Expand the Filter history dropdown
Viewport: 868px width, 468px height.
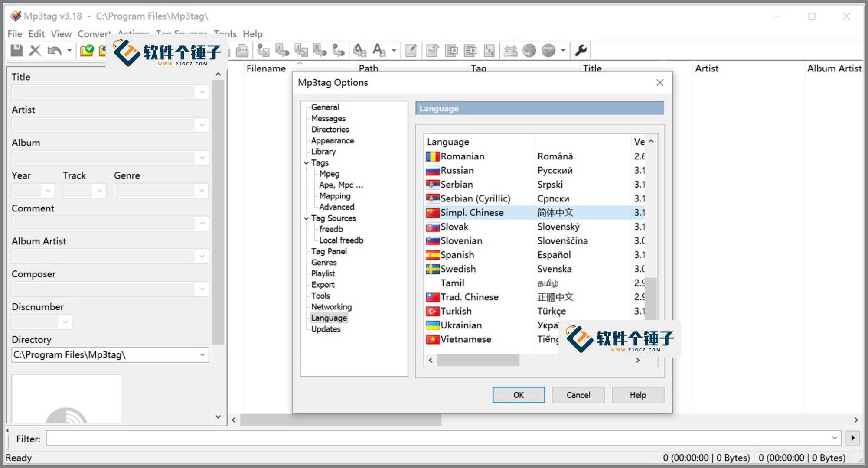coord(835,438)
